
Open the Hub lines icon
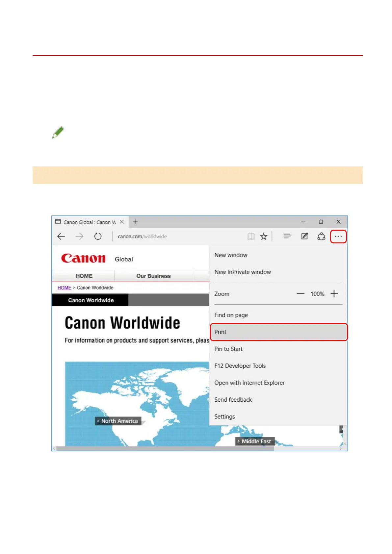click(x=287, y=236)
